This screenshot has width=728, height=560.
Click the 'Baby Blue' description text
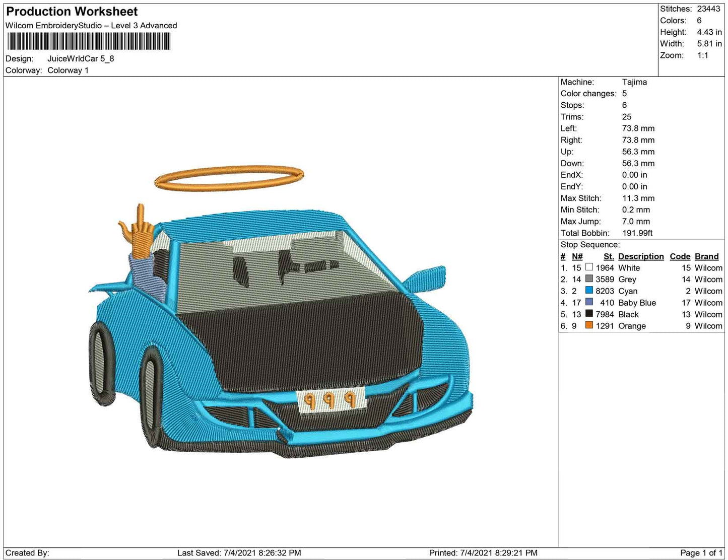637,303
